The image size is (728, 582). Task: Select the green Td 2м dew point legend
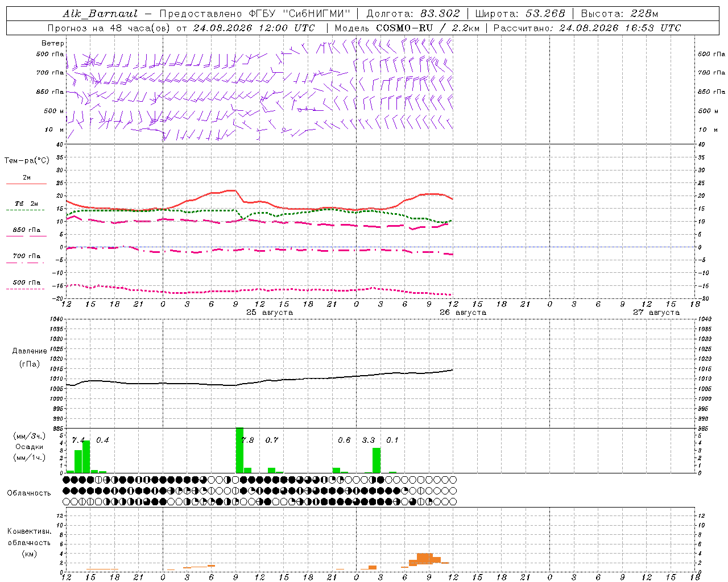26,206
